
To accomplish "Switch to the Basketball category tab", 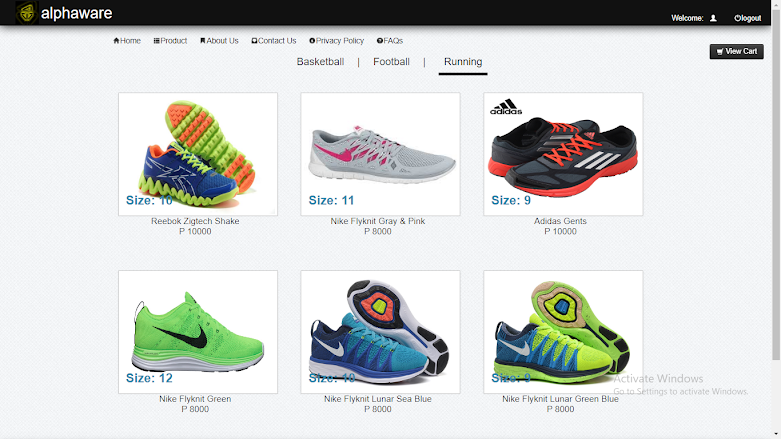I will [x=320, y=62].
